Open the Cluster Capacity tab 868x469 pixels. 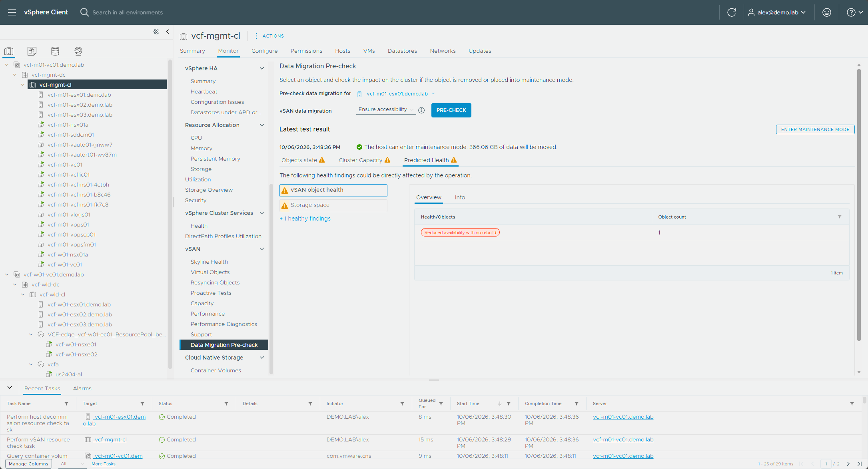point(364,160)
